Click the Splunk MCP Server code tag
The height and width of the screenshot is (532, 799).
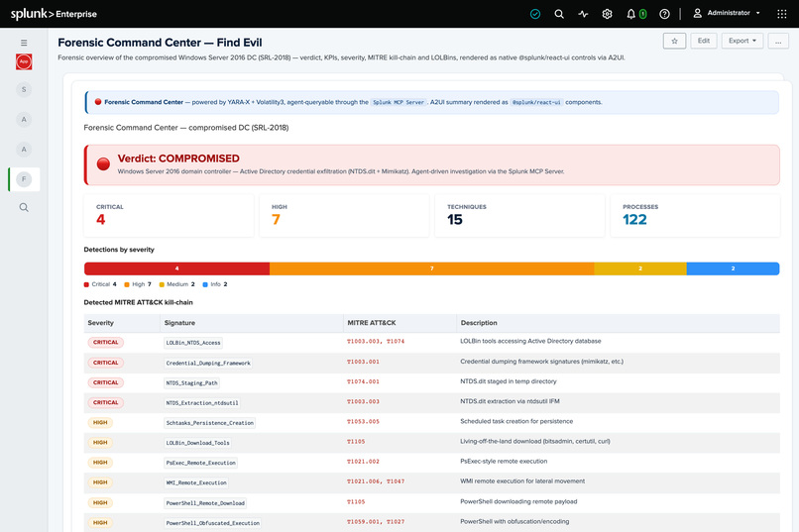(399, 102)
